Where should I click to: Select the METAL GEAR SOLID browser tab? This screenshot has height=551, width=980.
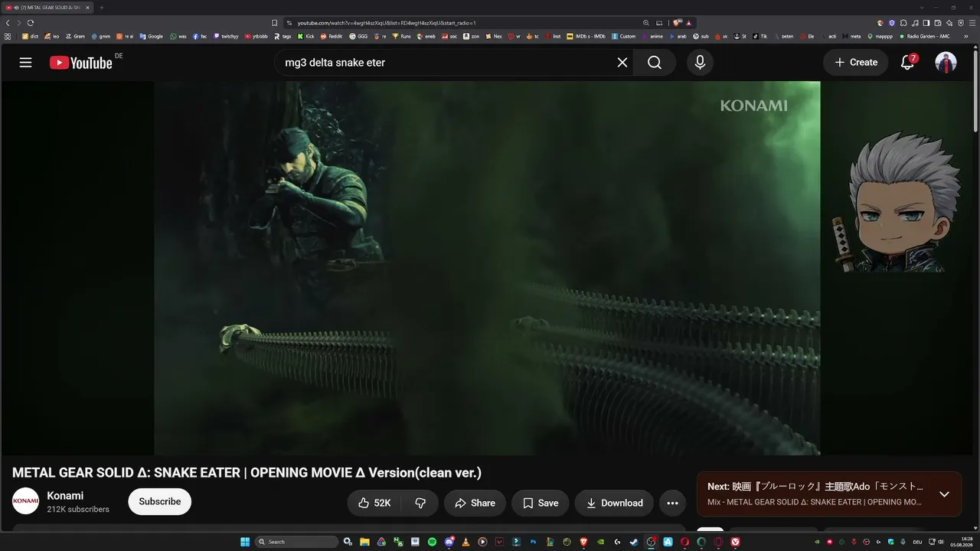tap(48, 8)
